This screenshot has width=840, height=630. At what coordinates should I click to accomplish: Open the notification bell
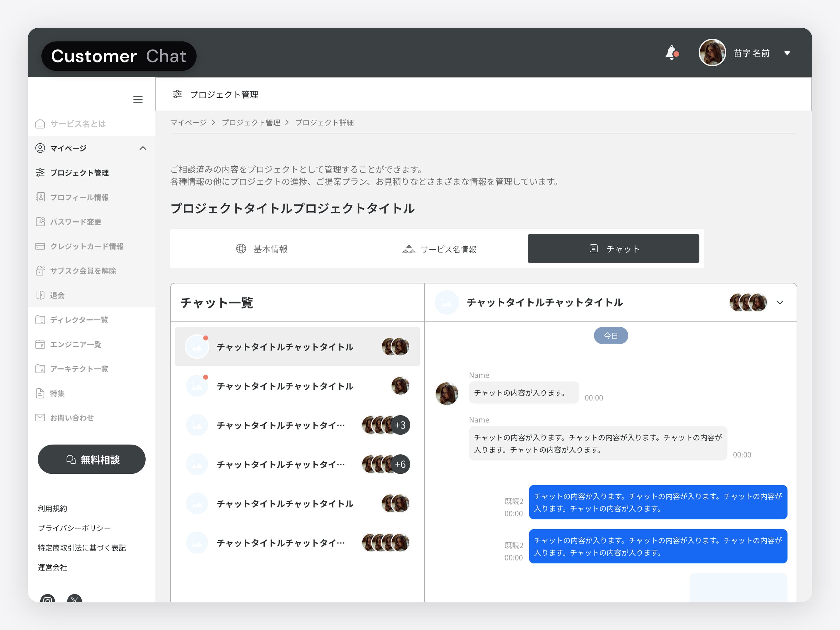pos(672,52)
